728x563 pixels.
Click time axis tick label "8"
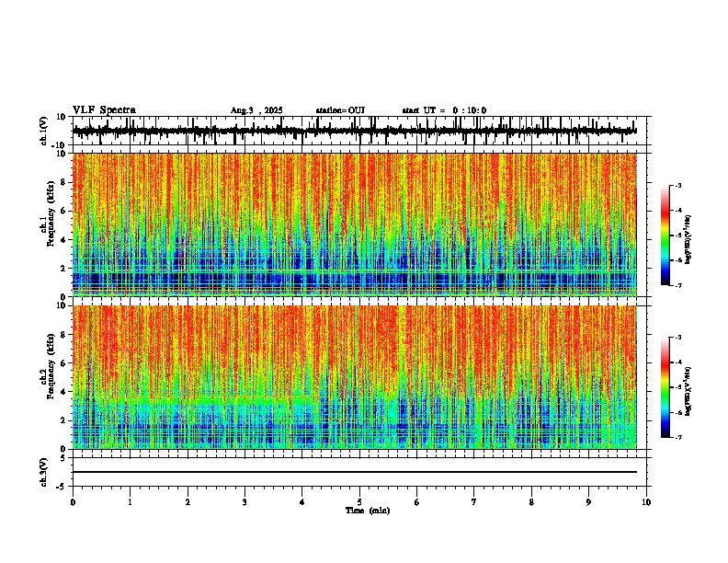click(x=531, y=502)
